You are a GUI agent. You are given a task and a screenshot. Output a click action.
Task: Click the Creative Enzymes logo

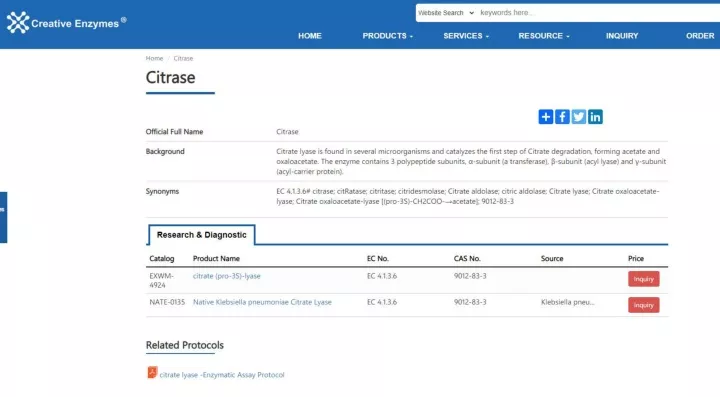tap(66, 22)
